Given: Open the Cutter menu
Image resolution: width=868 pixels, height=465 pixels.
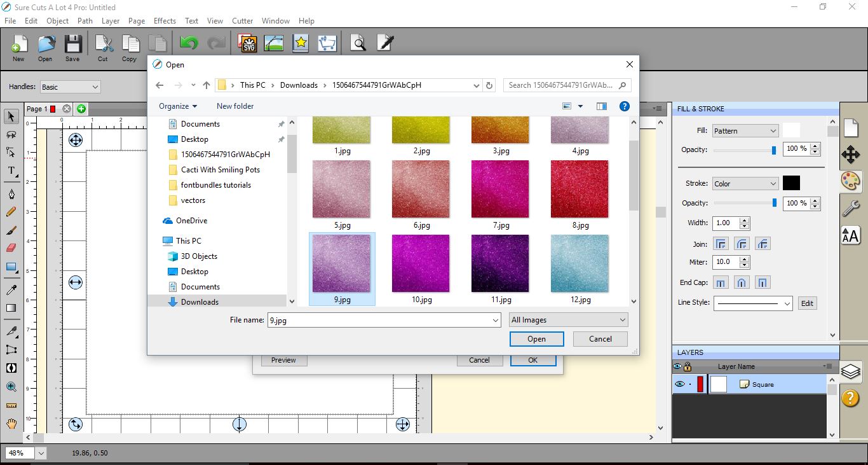Looking at the screenshot, I should point(242,20).
